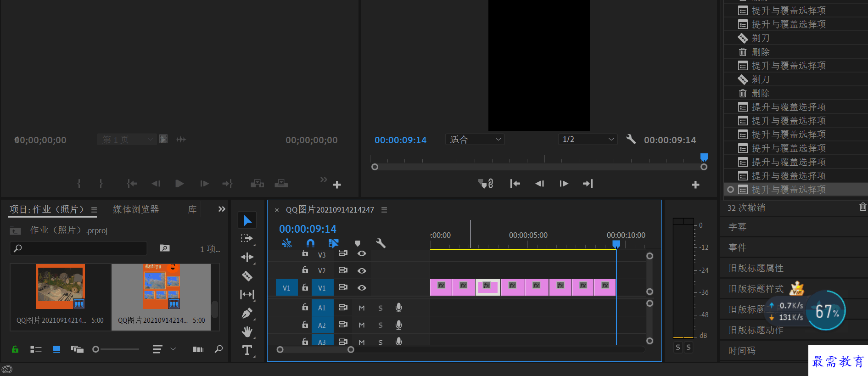The height and width of the screenshot is (376, 868).
Task: Open Creative Cloud icon in status bar
Action: tap(7, 369)
